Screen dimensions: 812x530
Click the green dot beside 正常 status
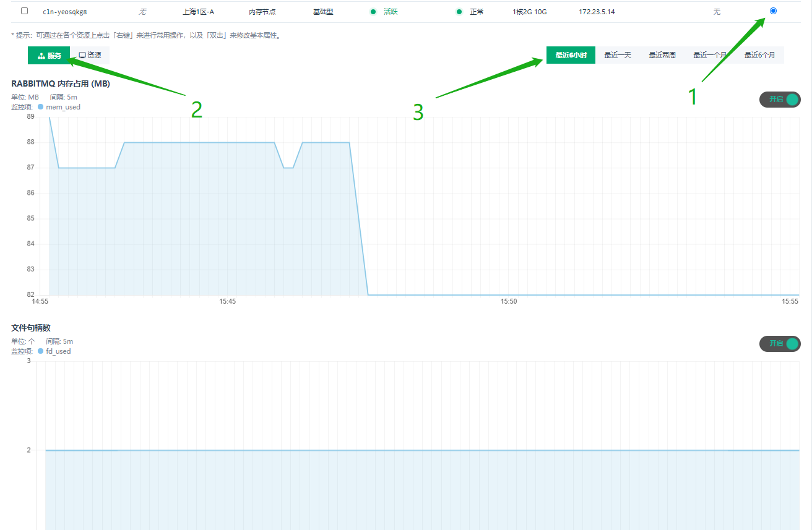pos(459,12)
